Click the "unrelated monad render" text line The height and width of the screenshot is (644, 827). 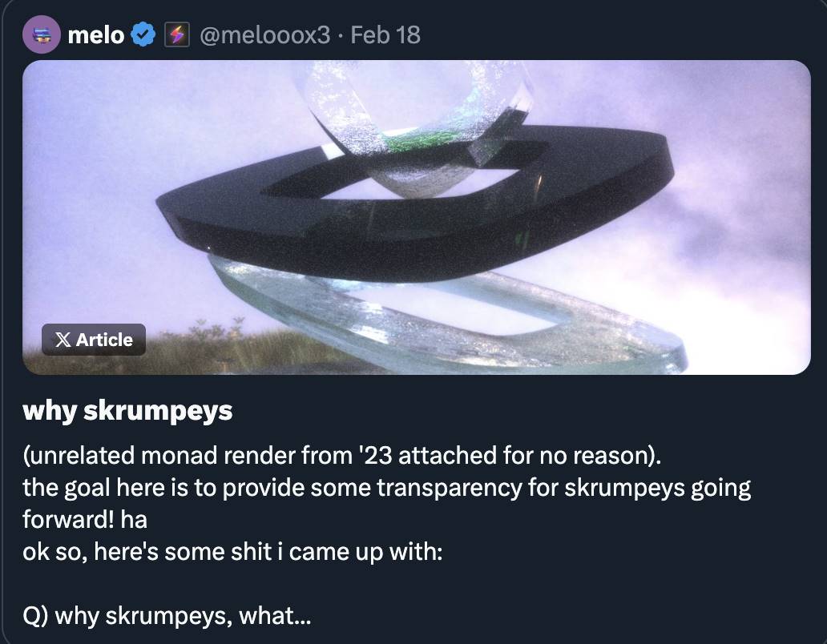342,456
